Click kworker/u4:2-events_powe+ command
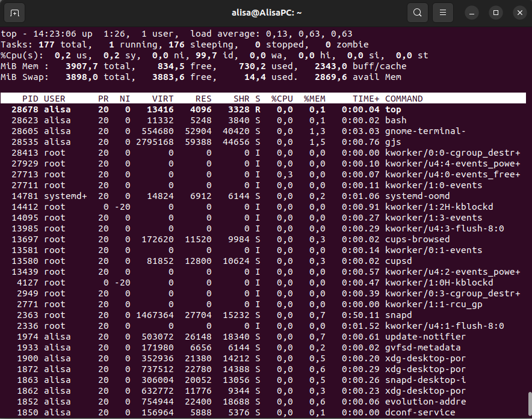 pos(453,272)
